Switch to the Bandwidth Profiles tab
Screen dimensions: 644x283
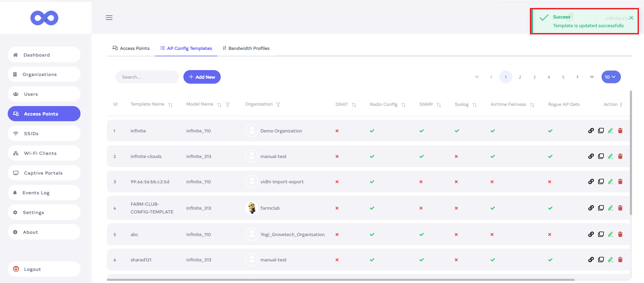coord(246,48)
